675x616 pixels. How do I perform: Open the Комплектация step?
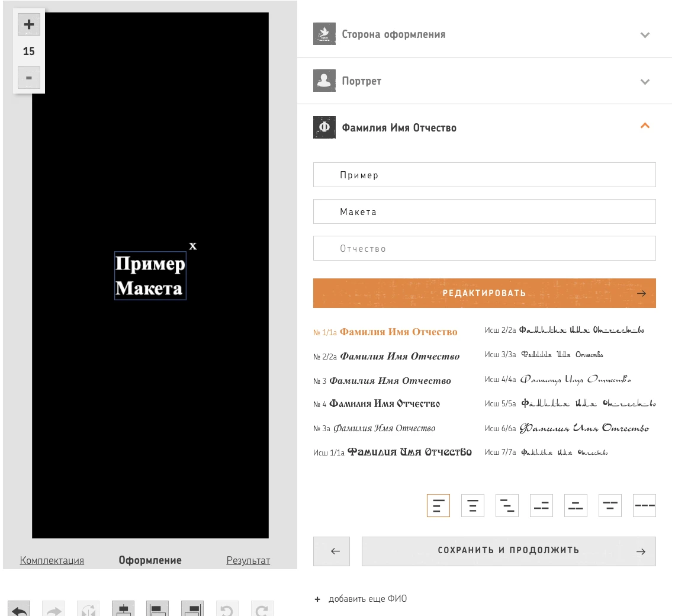(52, 560)
